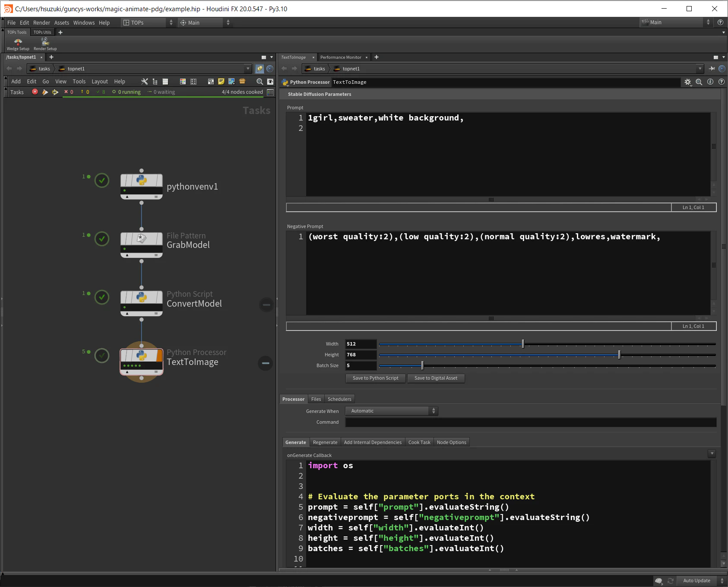Open Performance Monitor tab

(341, 57)
